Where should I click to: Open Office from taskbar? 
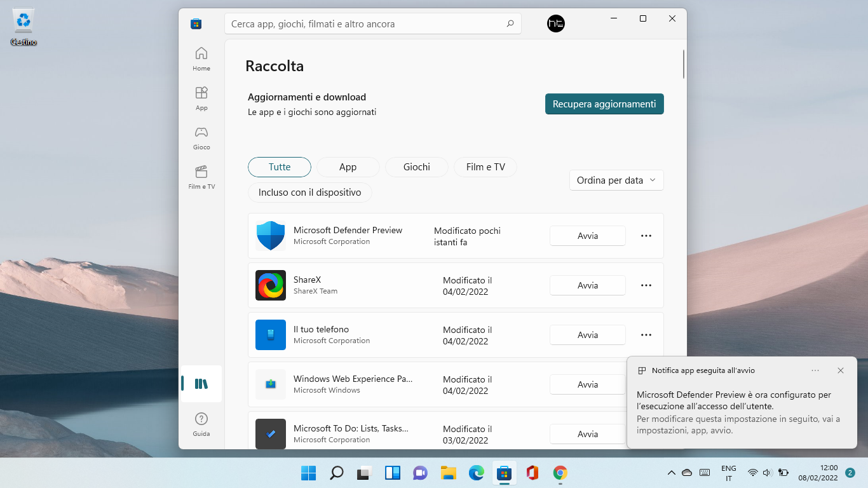coord(532,473)
